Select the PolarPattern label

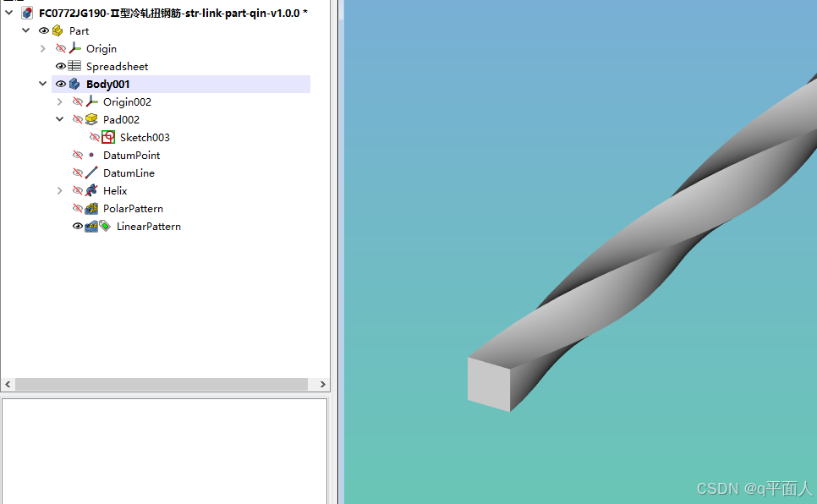pos(133,209)
